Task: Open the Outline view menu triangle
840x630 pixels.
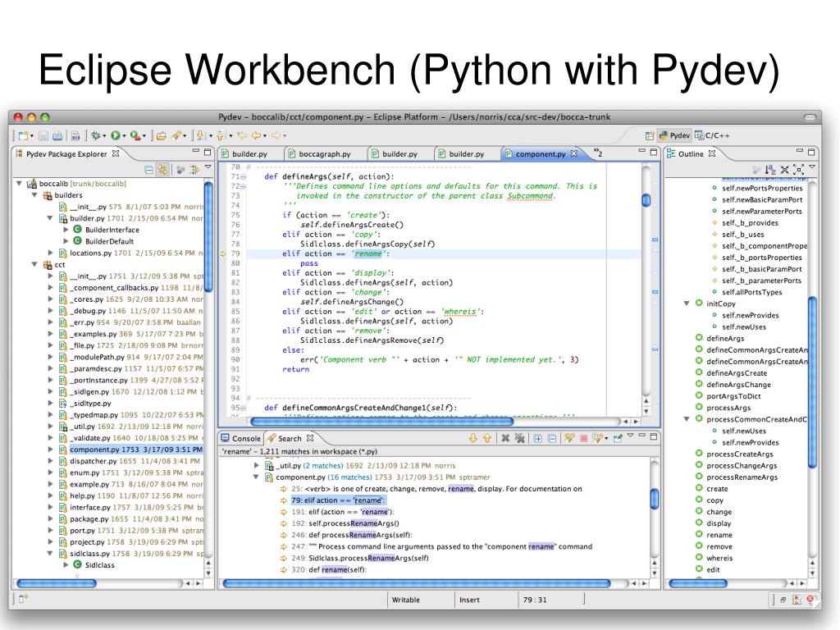Action: pyautogui.click(x=812, y=167)
